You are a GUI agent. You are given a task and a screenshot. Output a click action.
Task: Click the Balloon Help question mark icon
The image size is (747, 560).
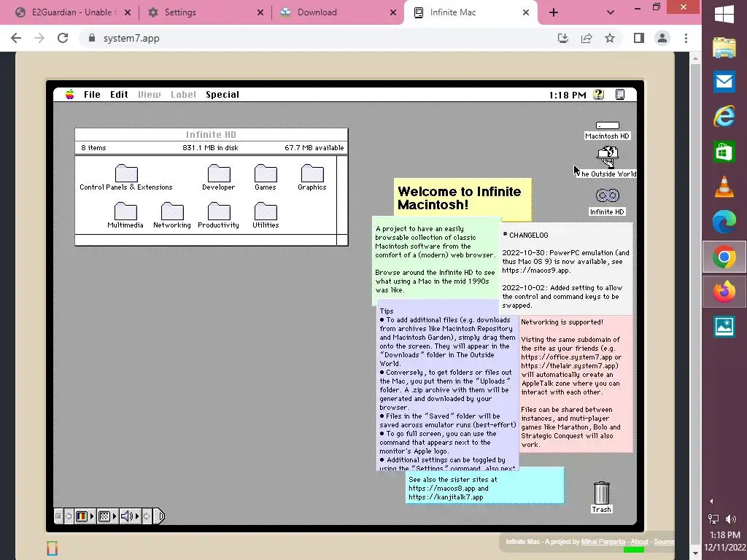pyautogui.click(x=598, y=94)
